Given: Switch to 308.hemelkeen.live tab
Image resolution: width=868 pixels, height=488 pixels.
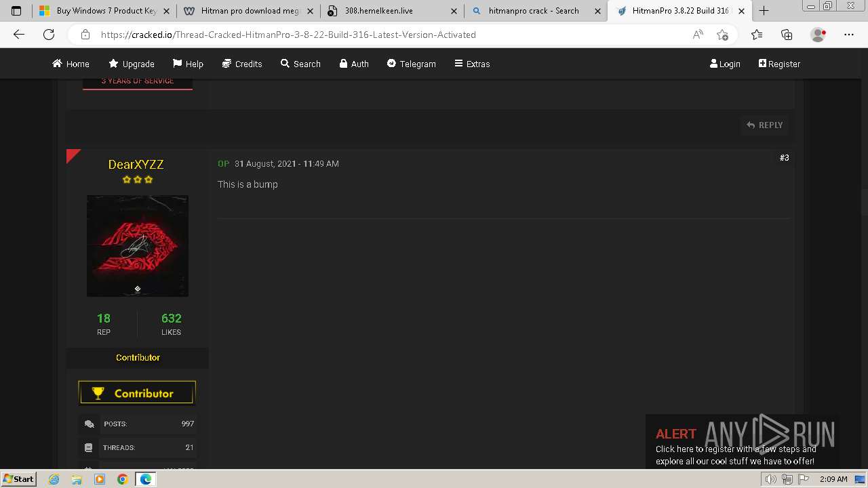Looking at the screenshot, I should 392,11.
